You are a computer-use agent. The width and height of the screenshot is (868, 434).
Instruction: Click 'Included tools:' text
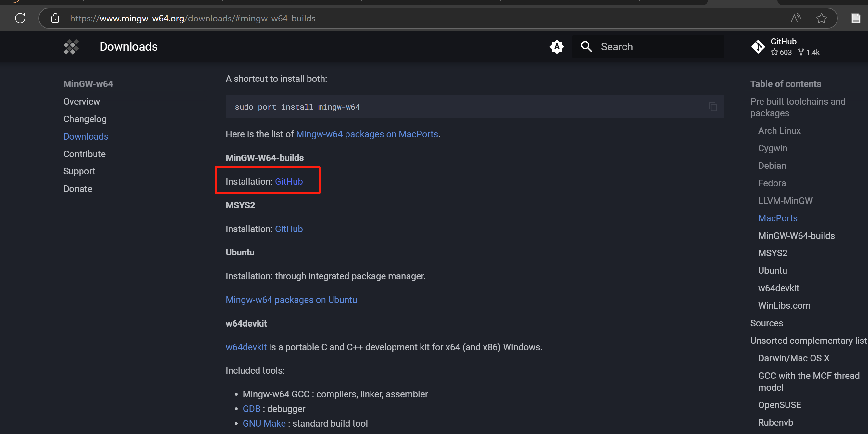255,371
